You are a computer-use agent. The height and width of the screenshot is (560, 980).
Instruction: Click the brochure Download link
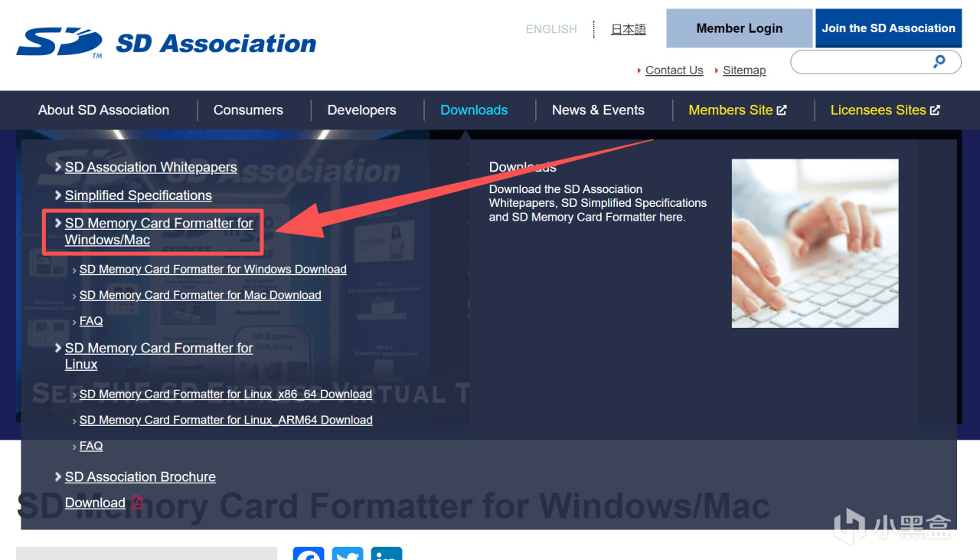(95, 503)
